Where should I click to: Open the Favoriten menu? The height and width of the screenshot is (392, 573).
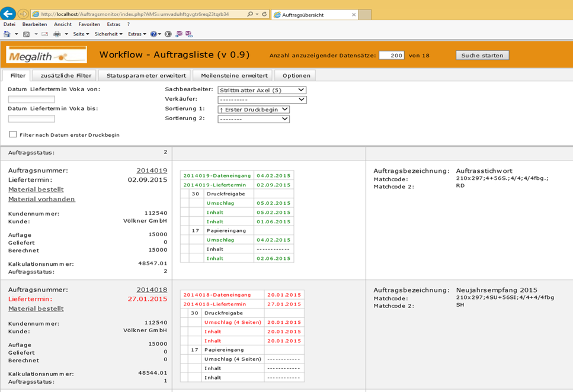click(x=89, y=24)
